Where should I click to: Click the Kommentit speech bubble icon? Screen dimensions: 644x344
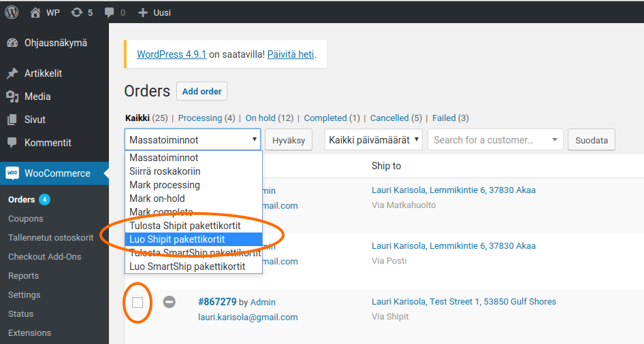pos(12,143)
